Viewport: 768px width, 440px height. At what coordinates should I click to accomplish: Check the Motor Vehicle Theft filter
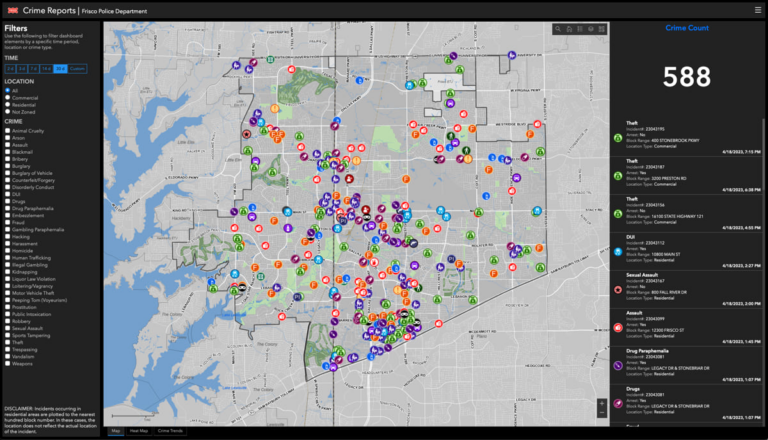(x=7, y=293)
